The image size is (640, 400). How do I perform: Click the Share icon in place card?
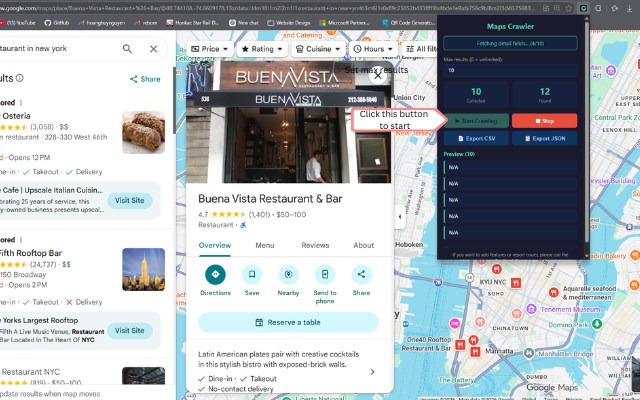[361, 274]
